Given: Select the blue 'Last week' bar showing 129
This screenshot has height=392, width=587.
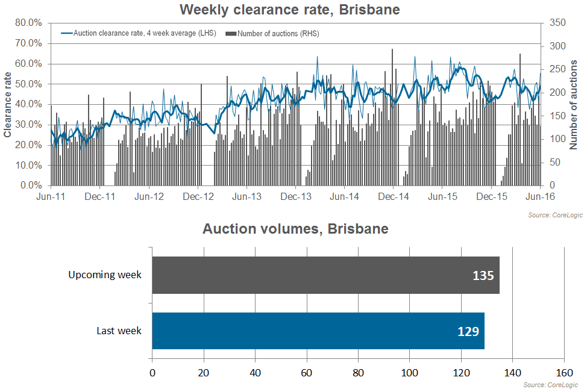Looking at the screenshot, I should tap(318, 331).
